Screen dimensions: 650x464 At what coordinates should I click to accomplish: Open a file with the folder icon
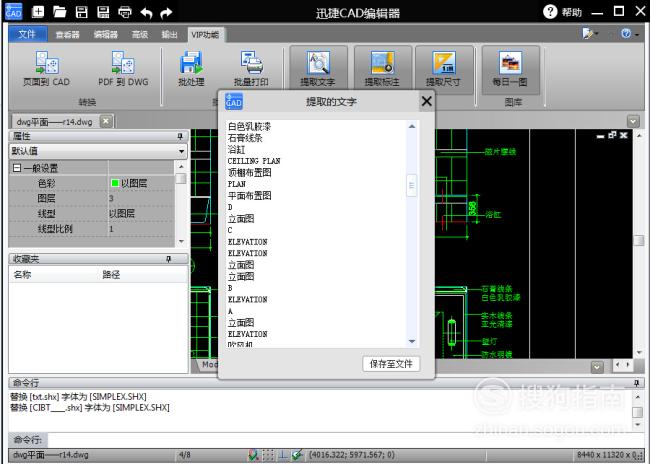pos(60,12)
